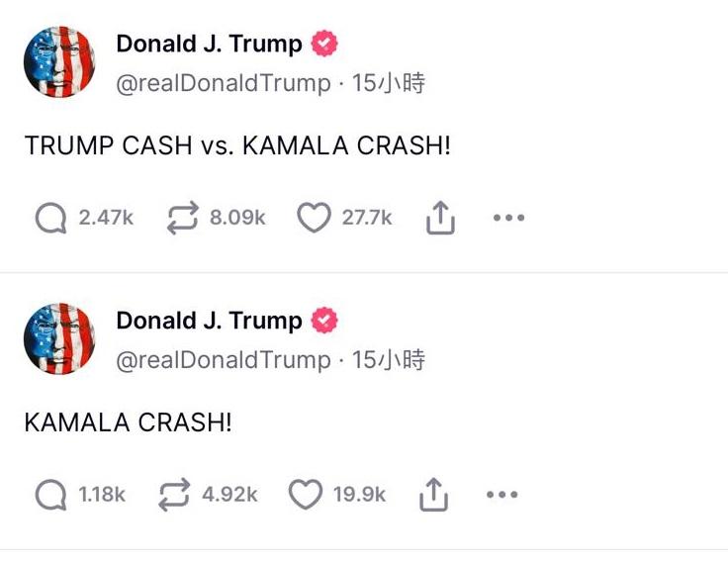Click @realDonaldTrump handle on the second post

coord(224,360)
